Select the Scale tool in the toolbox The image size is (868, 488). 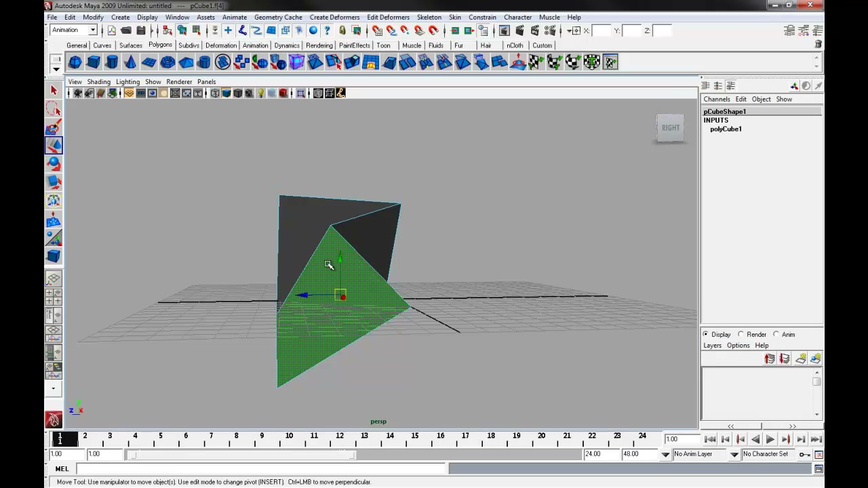(x=54, y=182)
